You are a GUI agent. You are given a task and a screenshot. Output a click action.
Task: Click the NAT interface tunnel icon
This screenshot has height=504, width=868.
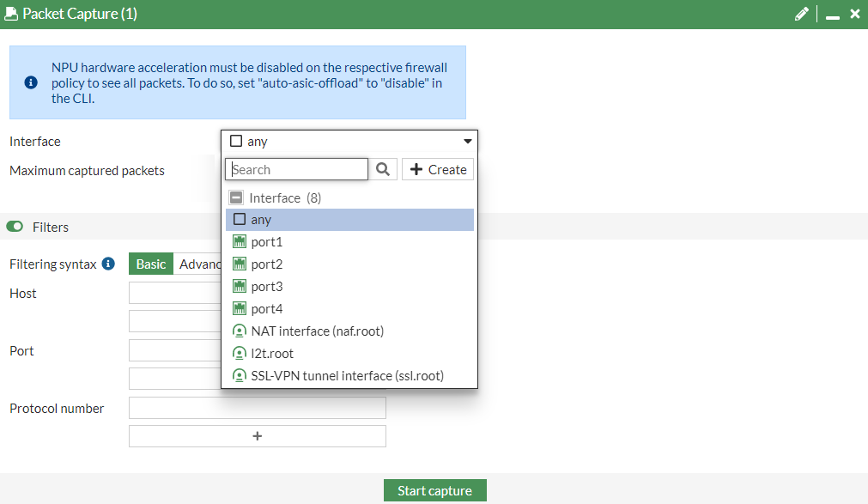click(240, 331)
